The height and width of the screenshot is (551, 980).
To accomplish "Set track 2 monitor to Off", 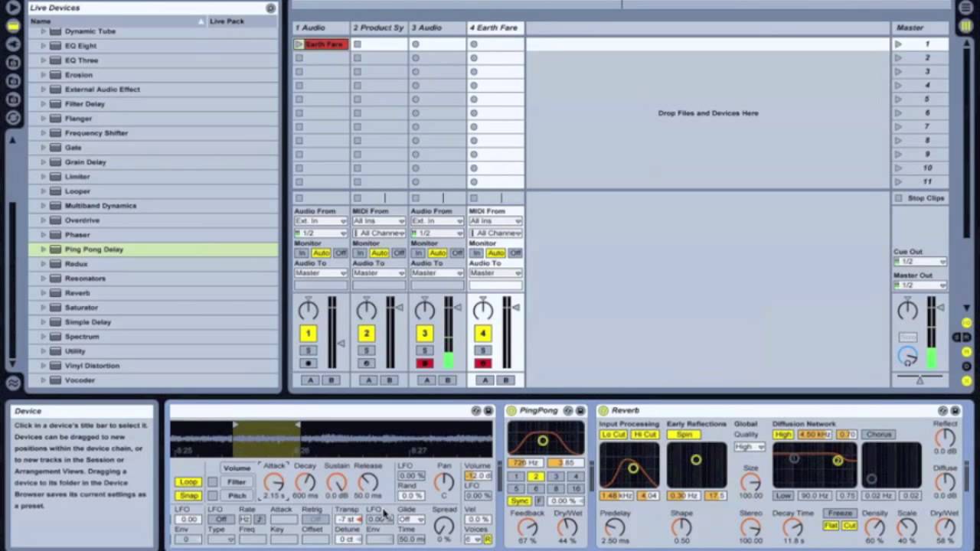I will pos(399,253).
